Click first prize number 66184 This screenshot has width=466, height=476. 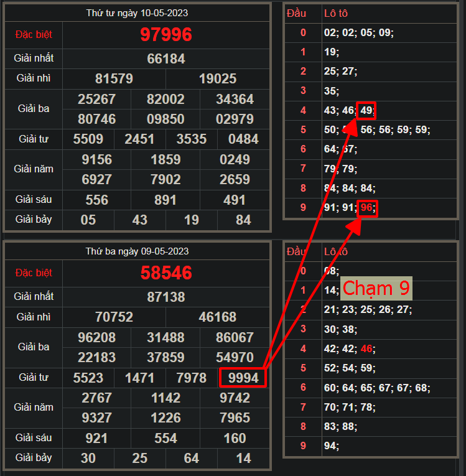point(166,59)
